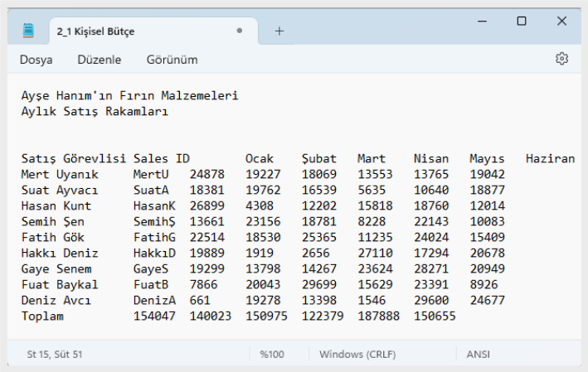Click the 'Sales ID' header text
Viewport: 588px width, 372px height.
[x=161, y=158]
